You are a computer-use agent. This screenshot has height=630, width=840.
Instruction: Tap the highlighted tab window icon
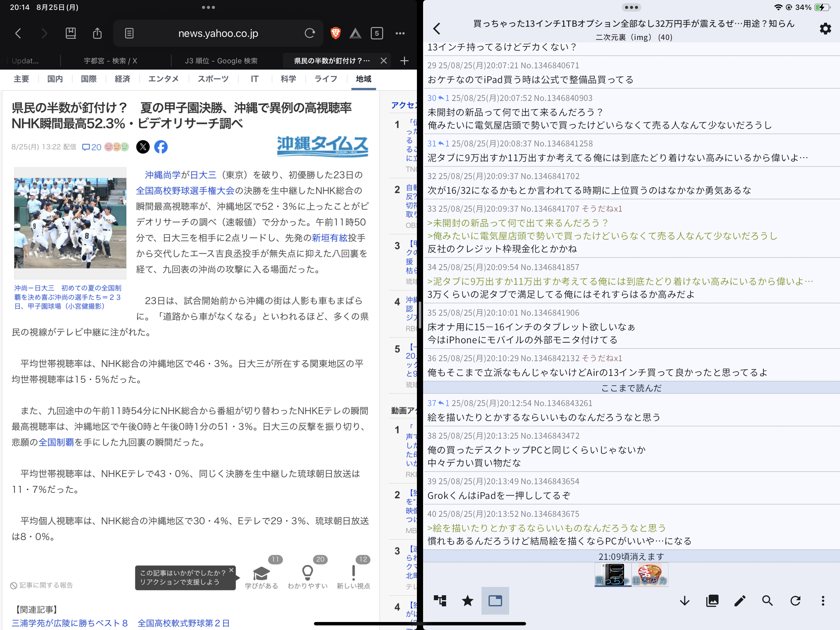coord(495,601)
